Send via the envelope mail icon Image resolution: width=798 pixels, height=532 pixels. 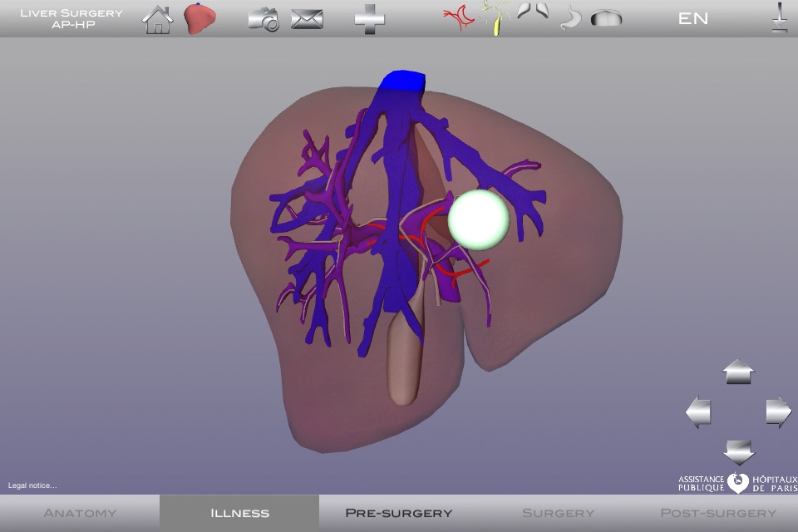coord(307,19)
